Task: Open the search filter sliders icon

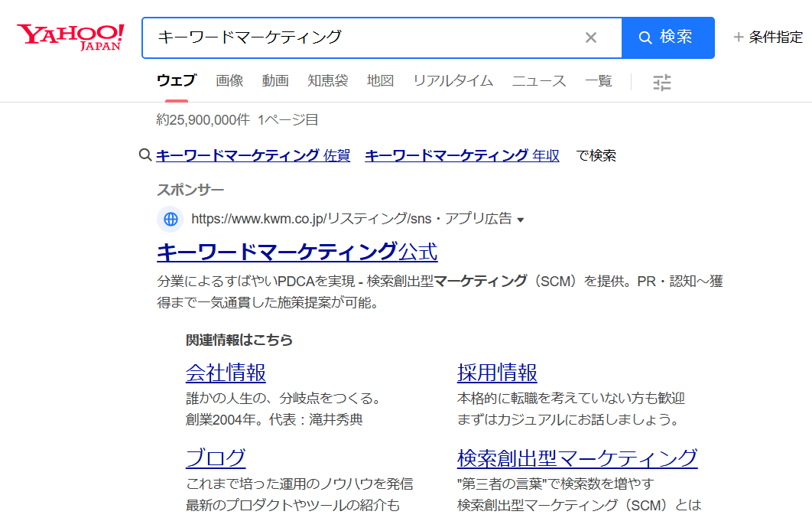Action: [662, 83]
